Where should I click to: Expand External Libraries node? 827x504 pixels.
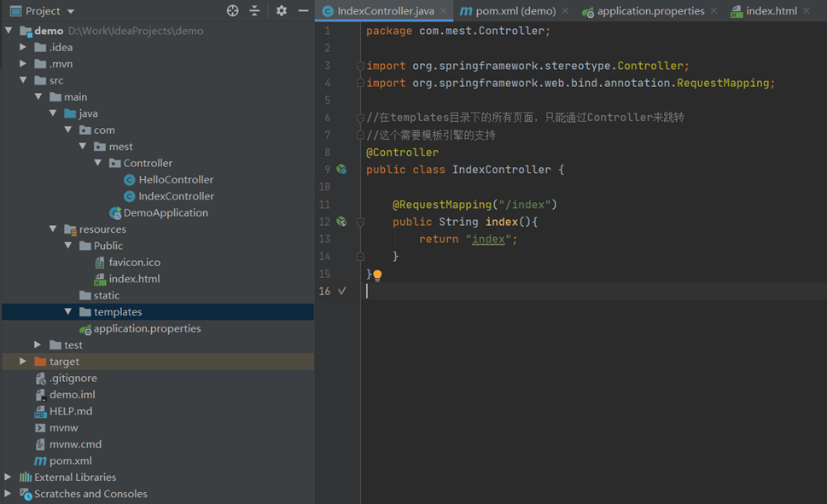tap(8, 477)
